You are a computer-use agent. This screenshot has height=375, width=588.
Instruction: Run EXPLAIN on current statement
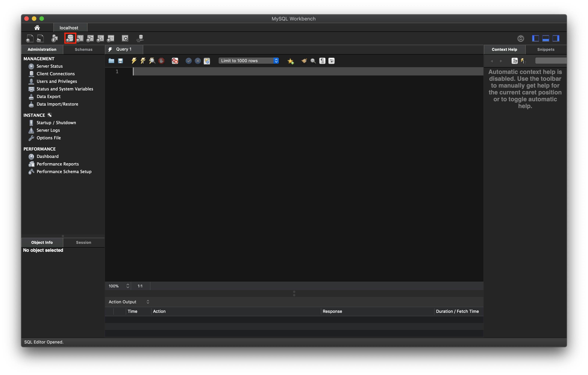pyautogui.click(x=152, y=61)
